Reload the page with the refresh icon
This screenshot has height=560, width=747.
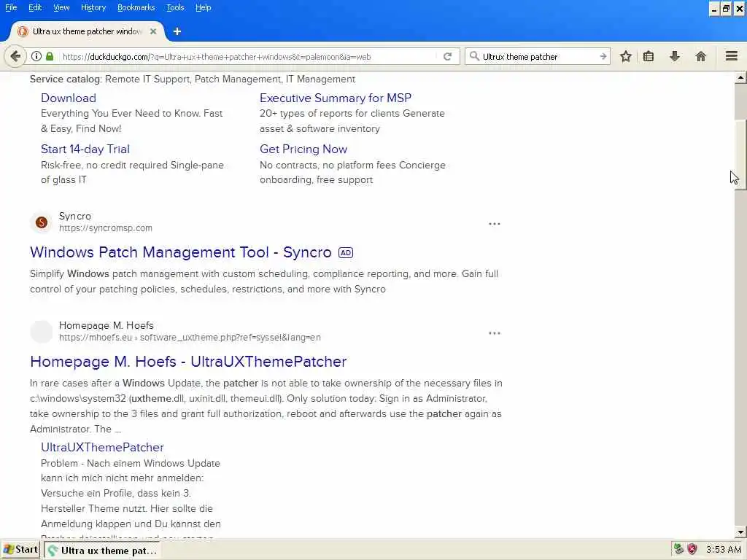(x=447, y=56)
